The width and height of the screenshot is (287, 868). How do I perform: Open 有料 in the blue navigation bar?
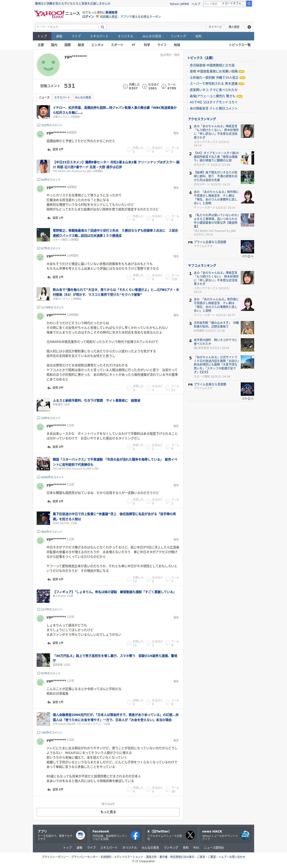198,36
